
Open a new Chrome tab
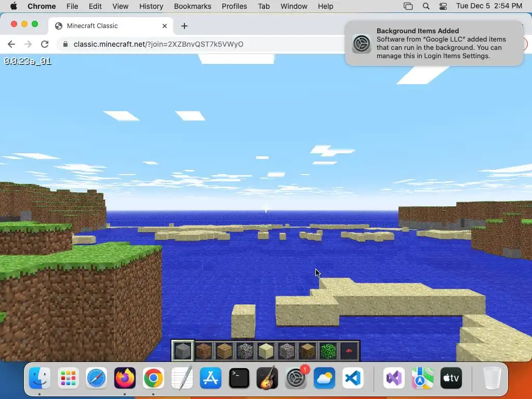pos(184,26)
